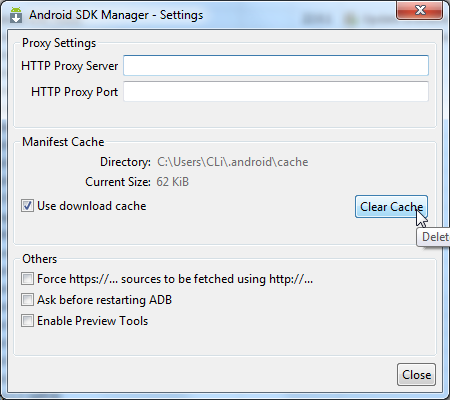Image resolution: width=450 pixels, height=400 pixels.
Task: Click the Clear Cache button
Action: 391,207
